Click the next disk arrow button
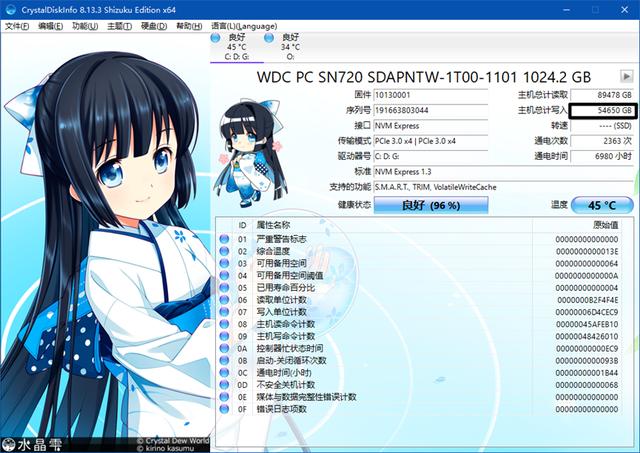This screenshot has height=453, width=640. click(626, 76)
